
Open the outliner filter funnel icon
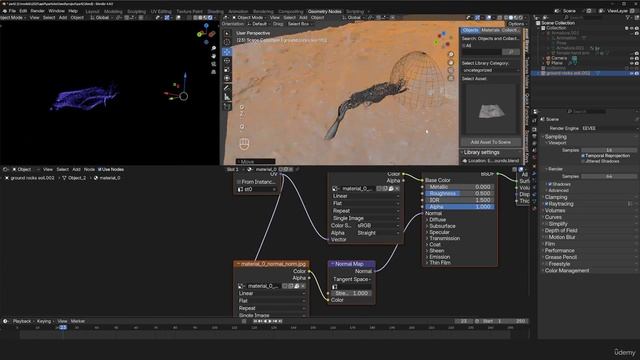629,17
